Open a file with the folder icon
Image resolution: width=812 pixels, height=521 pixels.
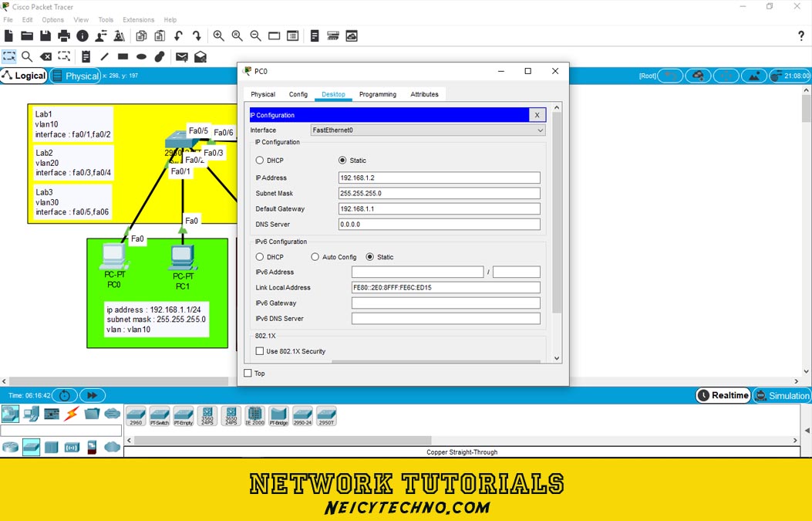27,36
